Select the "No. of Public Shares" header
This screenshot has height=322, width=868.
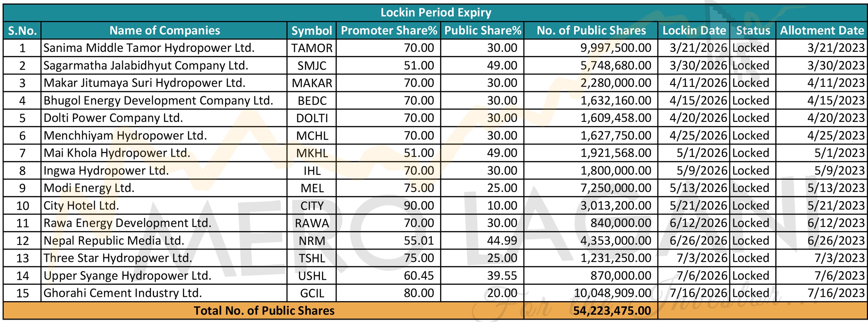[591, 31]
